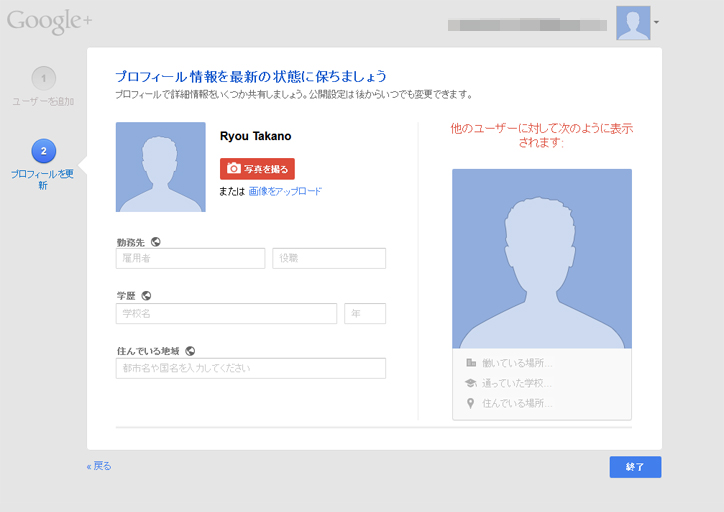Click the 働いている場所 preview text
724x512 pixels.
(517, 363)
